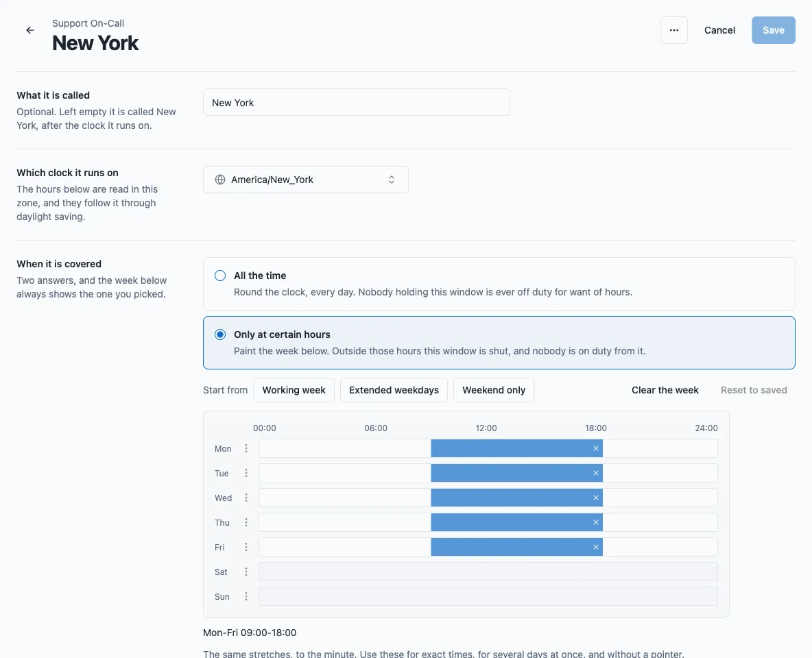Image resolution: width=812 pixels, height=658 pixels.
Task: Open Monday row options menu
Action: pyautogui.click(x=246, y=448)
